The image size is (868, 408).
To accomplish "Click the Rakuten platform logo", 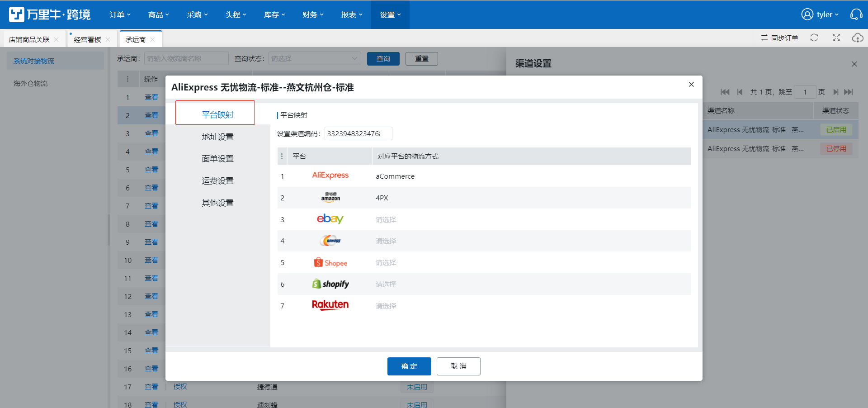I will [330, 305].
